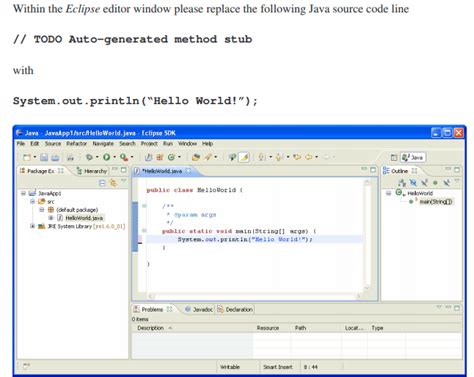
Task: Switch to the Hierarchy tab
Action: pos(92,171)
